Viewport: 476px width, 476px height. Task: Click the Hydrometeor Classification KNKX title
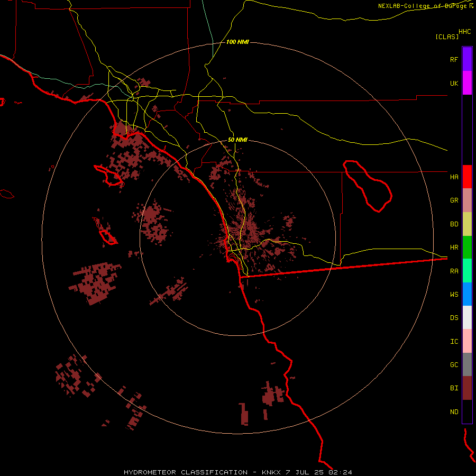click(x=237, y=472)
